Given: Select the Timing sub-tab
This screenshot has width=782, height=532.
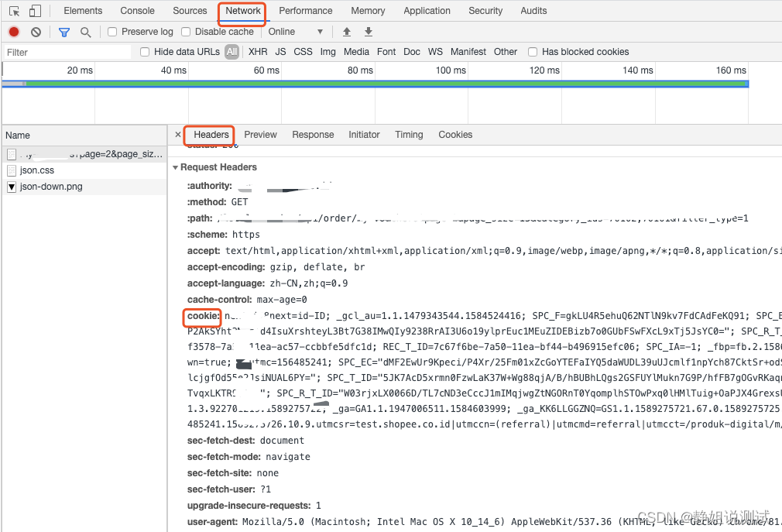Looking at the screenshot, I should (409, 135).
